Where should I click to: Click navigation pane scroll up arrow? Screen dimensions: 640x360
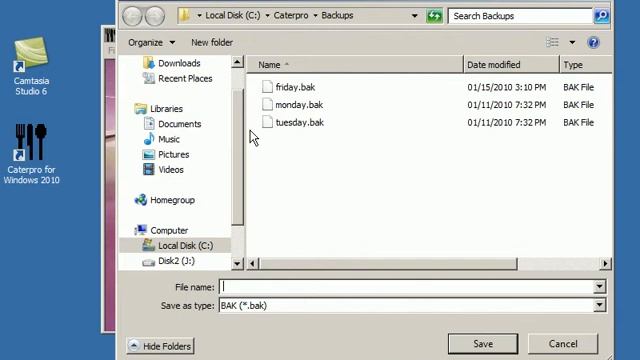237,62
